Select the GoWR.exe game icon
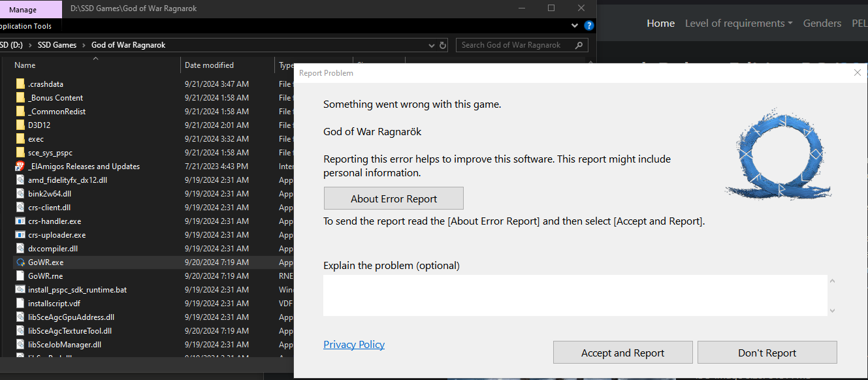Screen dimensions: 868x380 point(20,262)
